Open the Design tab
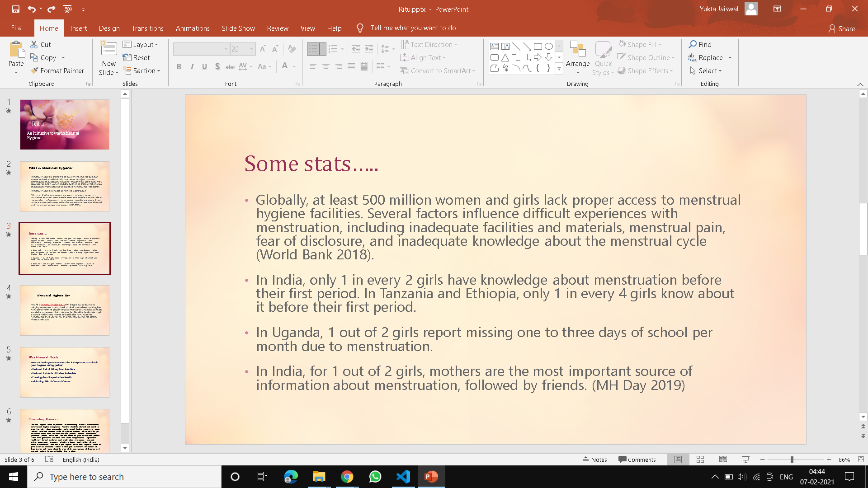This screenshot has width=868, height=488. coord(109,28)
